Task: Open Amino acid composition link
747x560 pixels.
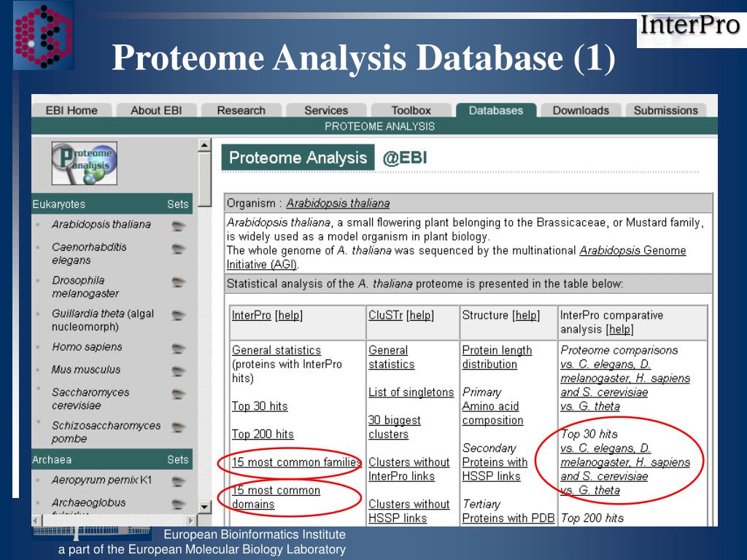Action: pos(492,413)
